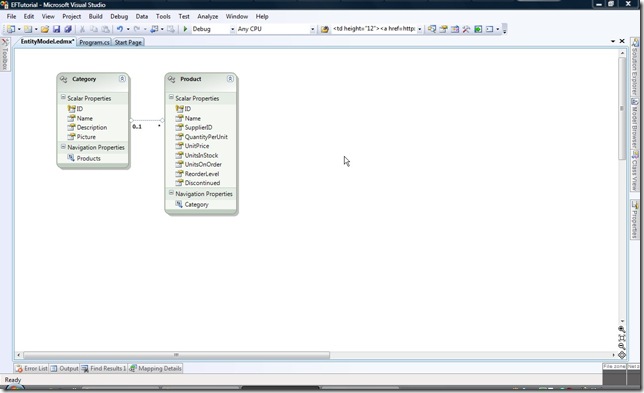Open the Build menu
Image resolution: width=644 pixels, height=393 pixels.
(95, 16)
